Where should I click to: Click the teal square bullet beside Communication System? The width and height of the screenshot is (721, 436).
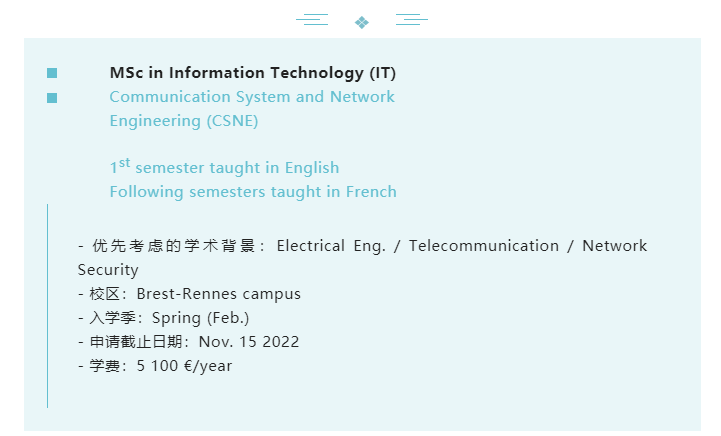pos(52,98)
